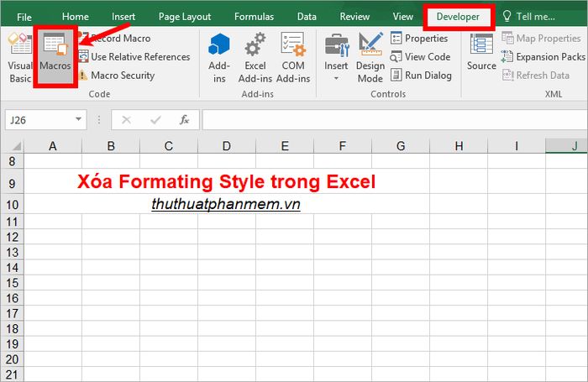The image size is (588, 382).
Task: Open the File tab
Action: pyautogui.click(x=24, y=17)
